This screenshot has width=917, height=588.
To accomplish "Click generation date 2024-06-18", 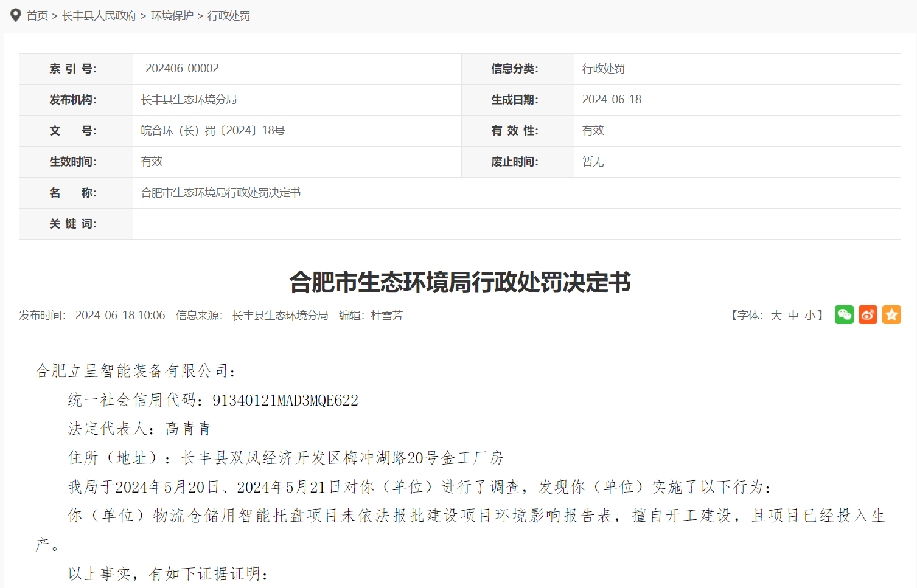I will tap(612, 100).
